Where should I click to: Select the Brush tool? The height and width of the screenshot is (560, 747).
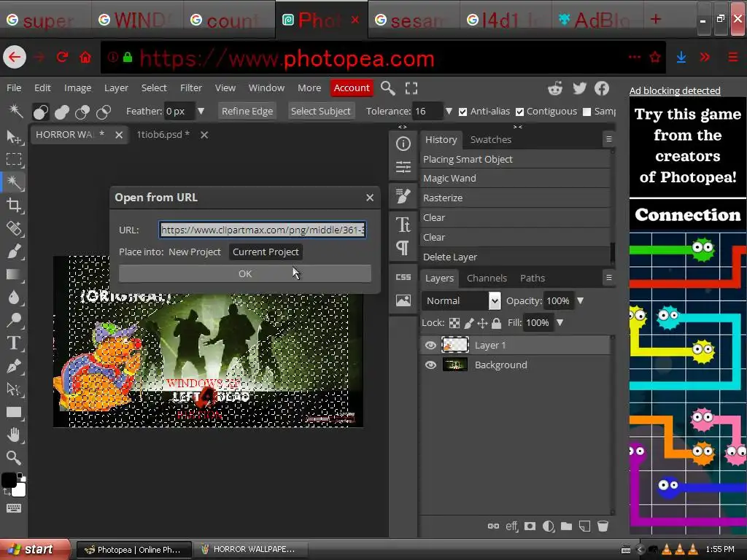14,251
